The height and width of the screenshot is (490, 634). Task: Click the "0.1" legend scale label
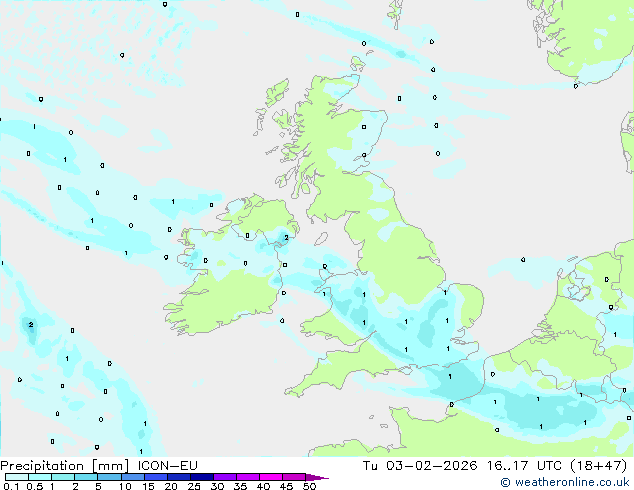pos(11,486)
